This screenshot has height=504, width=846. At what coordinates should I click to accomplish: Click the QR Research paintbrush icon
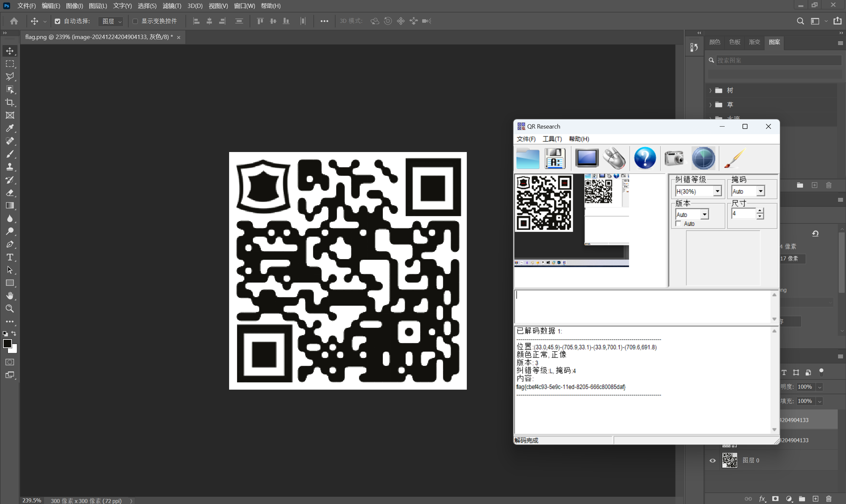[x=735, y=158]
